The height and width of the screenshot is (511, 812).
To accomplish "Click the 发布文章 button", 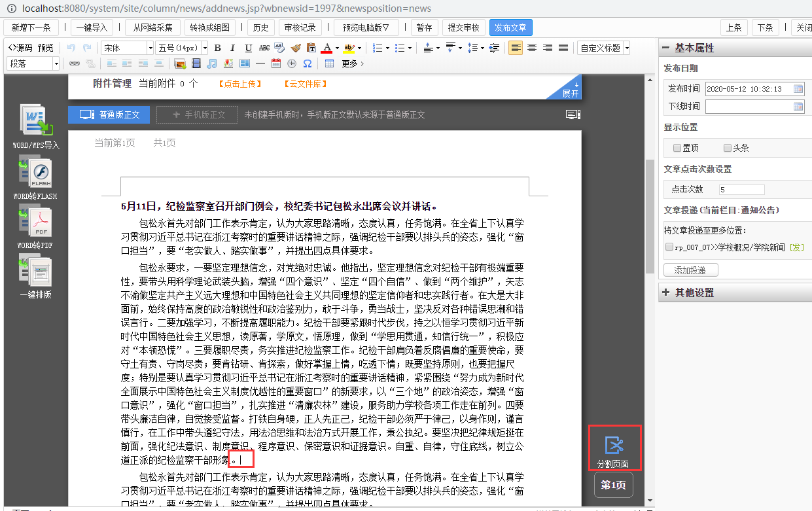I will coord(510,27).
